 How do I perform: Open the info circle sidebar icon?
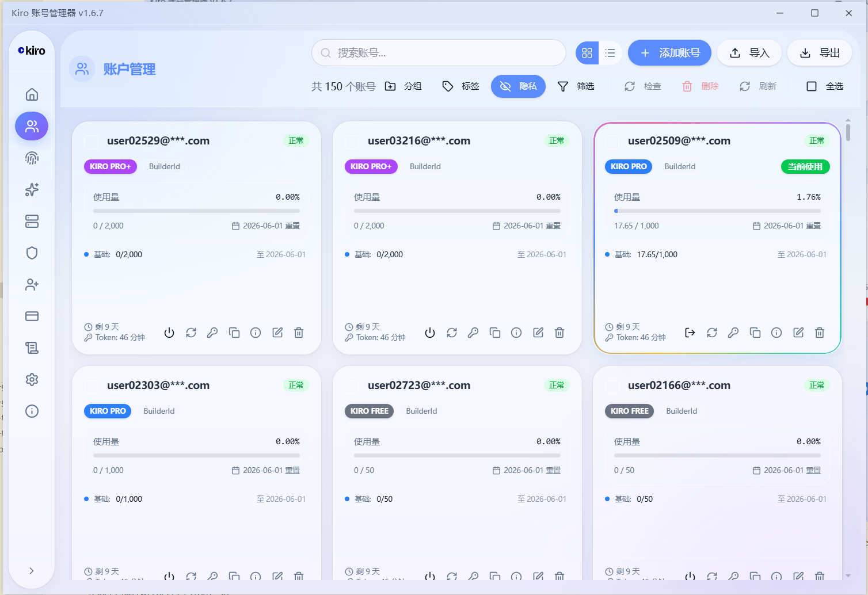click(32, 411)
